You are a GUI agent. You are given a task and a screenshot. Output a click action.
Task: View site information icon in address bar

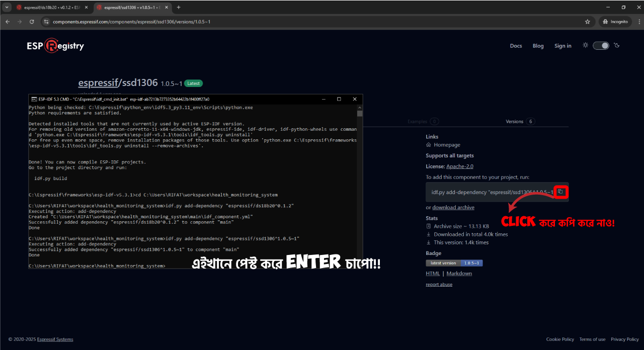point(46,22)
